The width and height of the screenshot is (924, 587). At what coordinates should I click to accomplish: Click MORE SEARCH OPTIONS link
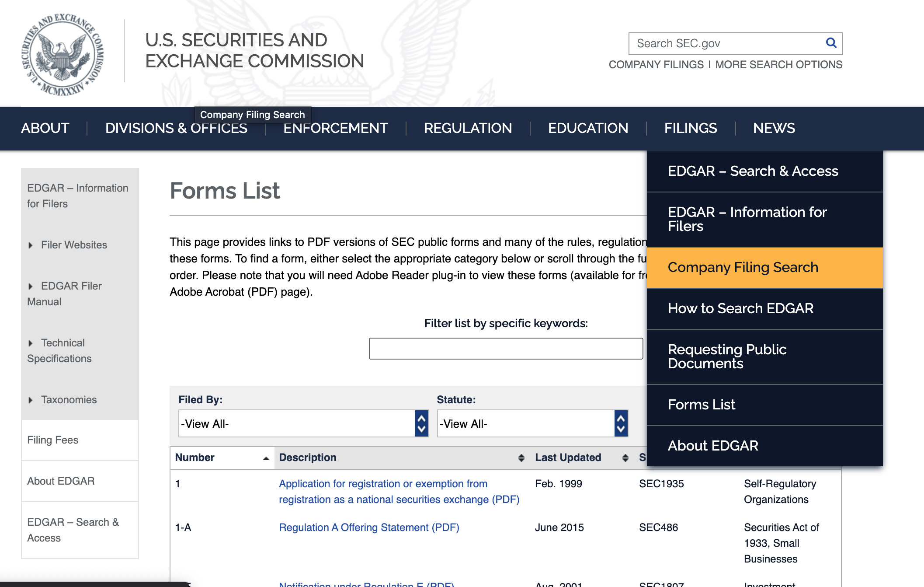tap(778, 65)
